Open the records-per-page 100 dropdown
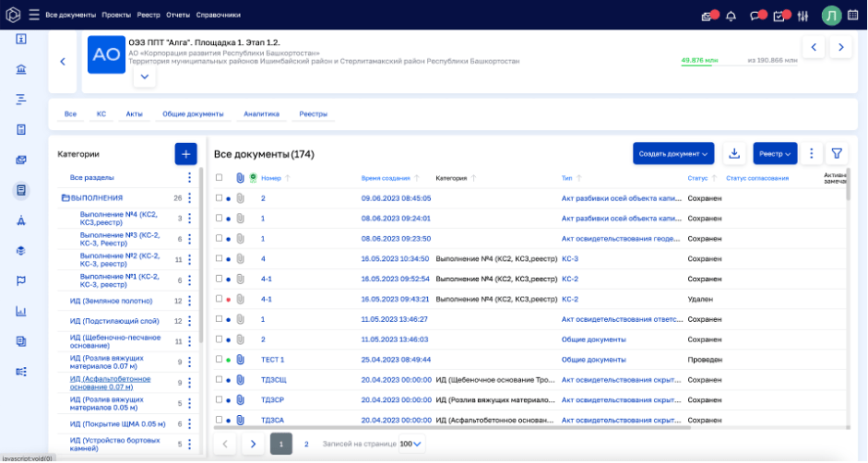The image size is (868, 463). tap(410, 444)
